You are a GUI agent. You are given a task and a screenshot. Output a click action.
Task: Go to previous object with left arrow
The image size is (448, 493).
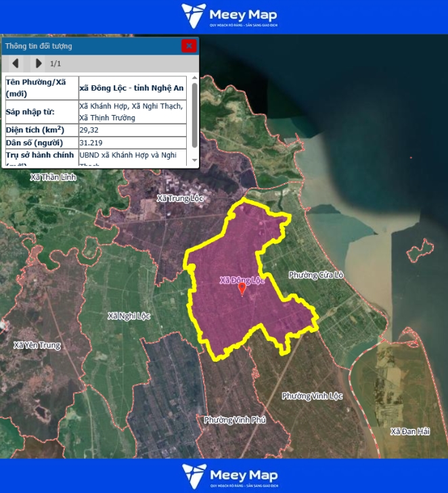pos(16,64)
